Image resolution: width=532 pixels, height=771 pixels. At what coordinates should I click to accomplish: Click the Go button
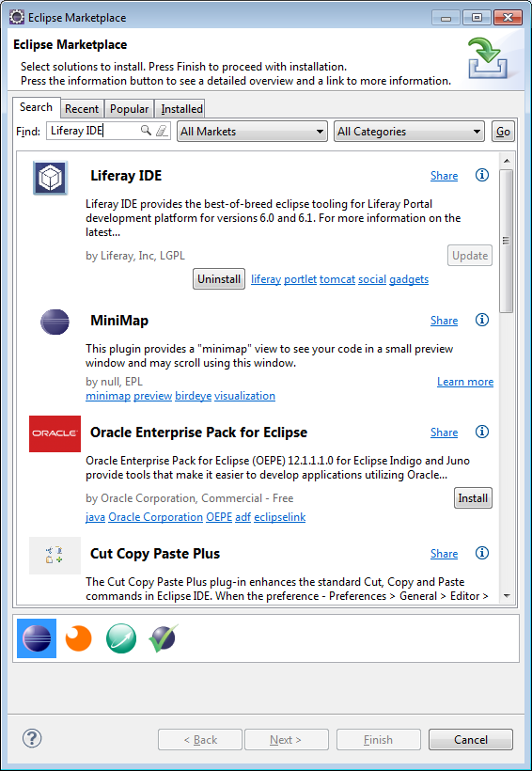503,132
